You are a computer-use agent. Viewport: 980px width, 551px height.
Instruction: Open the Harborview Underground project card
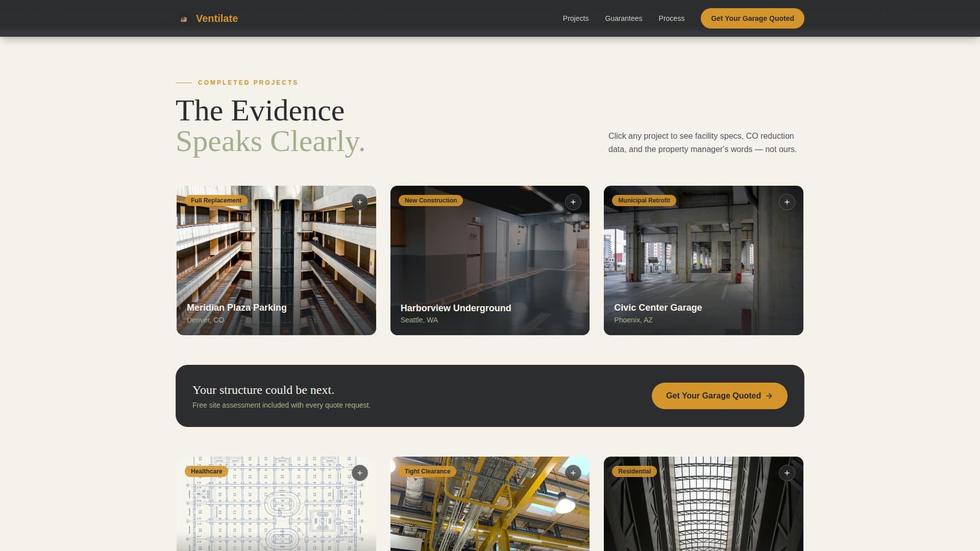click(x=490, y=260)
